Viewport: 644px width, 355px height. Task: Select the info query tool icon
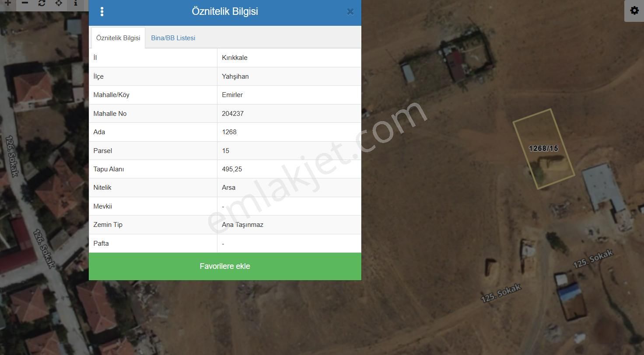(76, 3)
